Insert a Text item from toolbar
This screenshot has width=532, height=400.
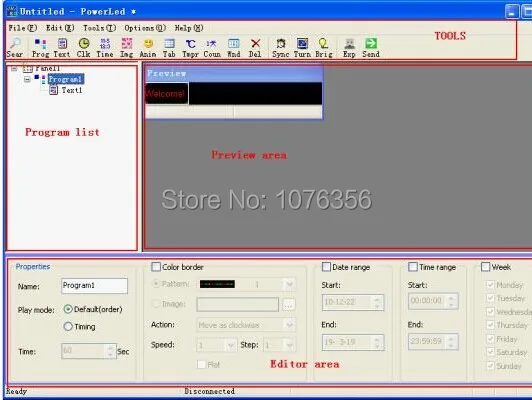click(x=62, y=47)
